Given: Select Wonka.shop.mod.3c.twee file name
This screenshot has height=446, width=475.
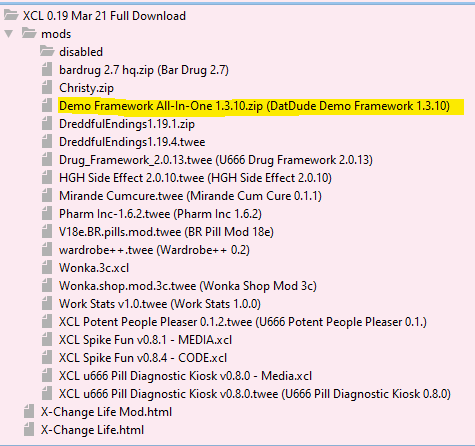Looking at the screenshot, I should 188,286.
